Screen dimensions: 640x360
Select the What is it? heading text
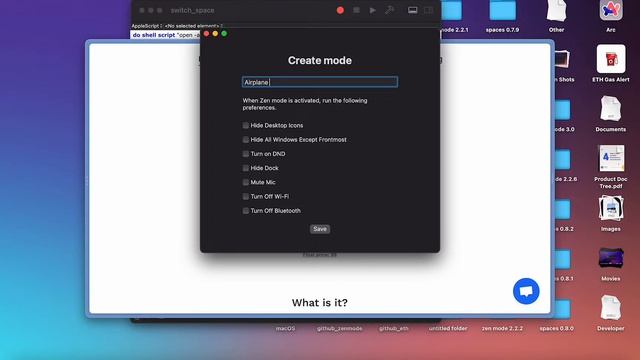pyautogui.click(x=320, y=302)
